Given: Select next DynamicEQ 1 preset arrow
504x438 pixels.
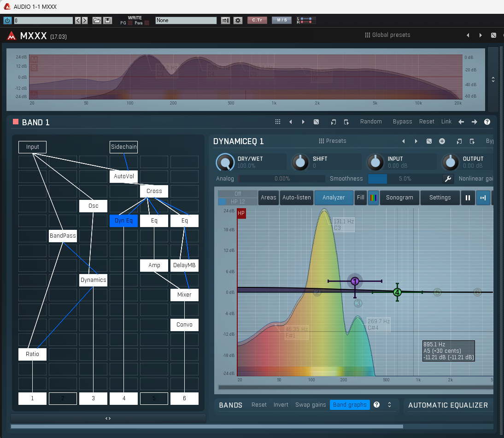Looking at the screenshot, I should point(416,141).
